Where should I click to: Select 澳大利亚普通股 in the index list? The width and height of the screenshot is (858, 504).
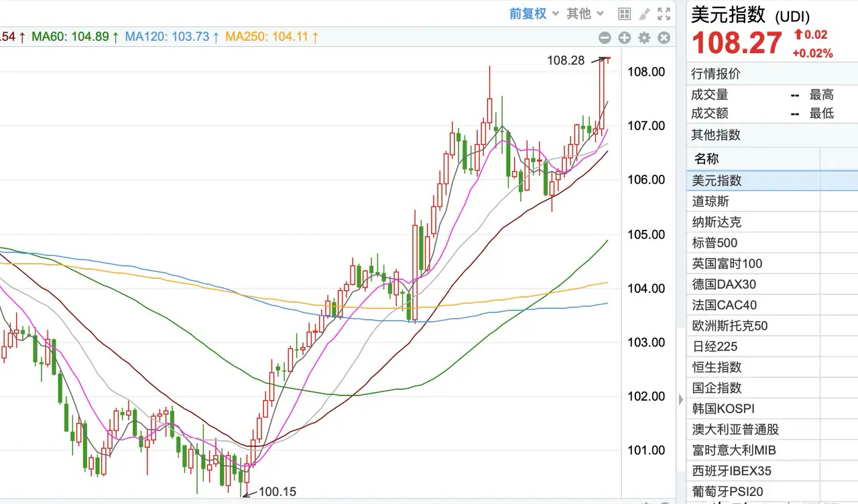pyautogui.click(x=772, y=430)
